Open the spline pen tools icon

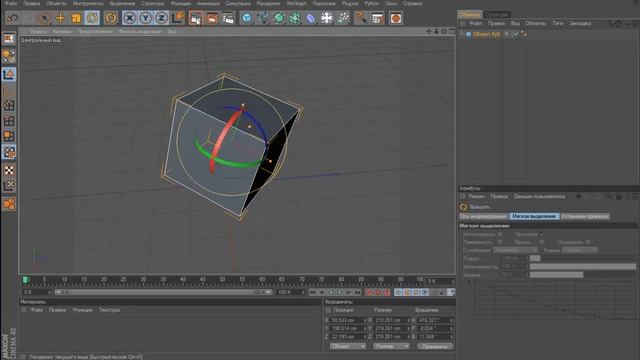click(262, 18)
